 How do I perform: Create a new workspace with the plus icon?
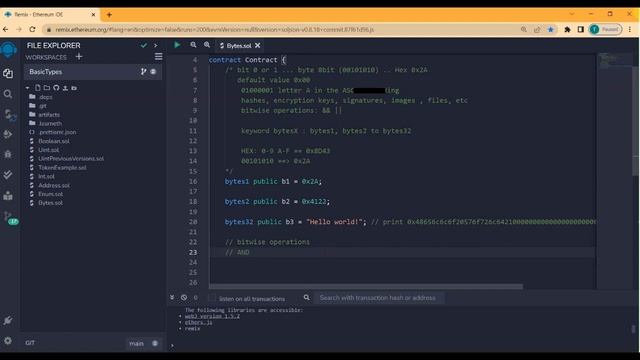click(79, 57)
